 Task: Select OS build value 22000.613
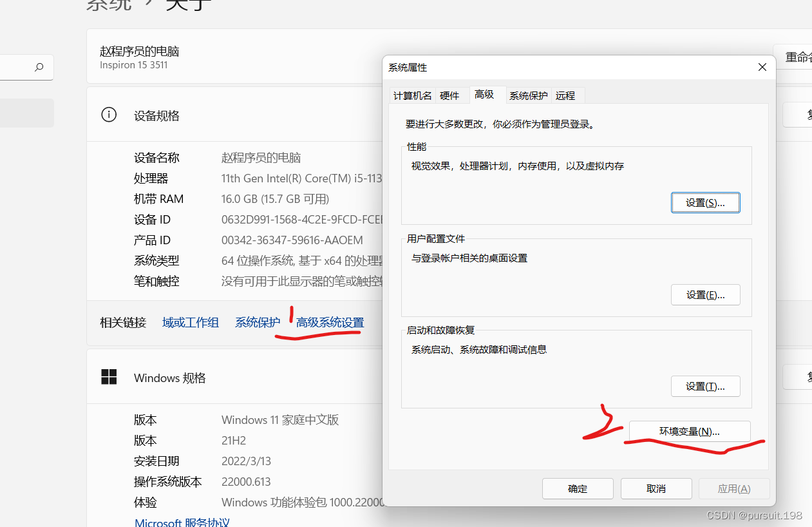click(x=246, y=482)
